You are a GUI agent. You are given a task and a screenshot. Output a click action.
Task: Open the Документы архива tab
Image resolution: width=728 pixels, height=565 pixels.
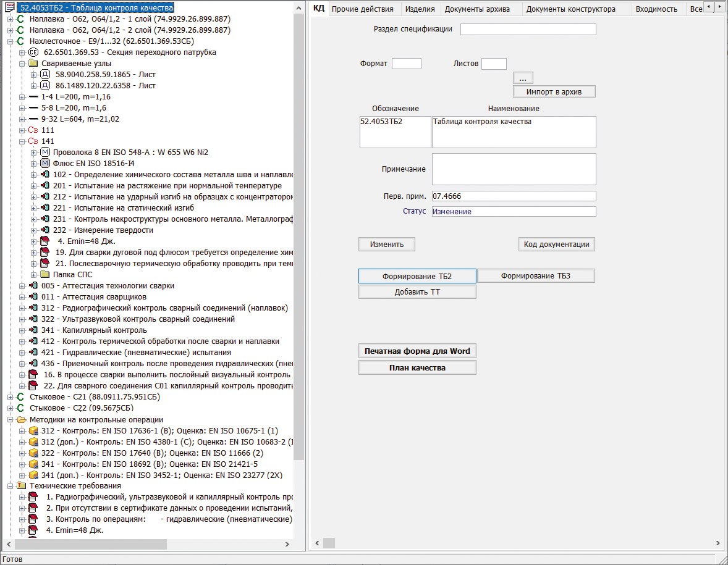pyautogui.click(x=477, y=9)
